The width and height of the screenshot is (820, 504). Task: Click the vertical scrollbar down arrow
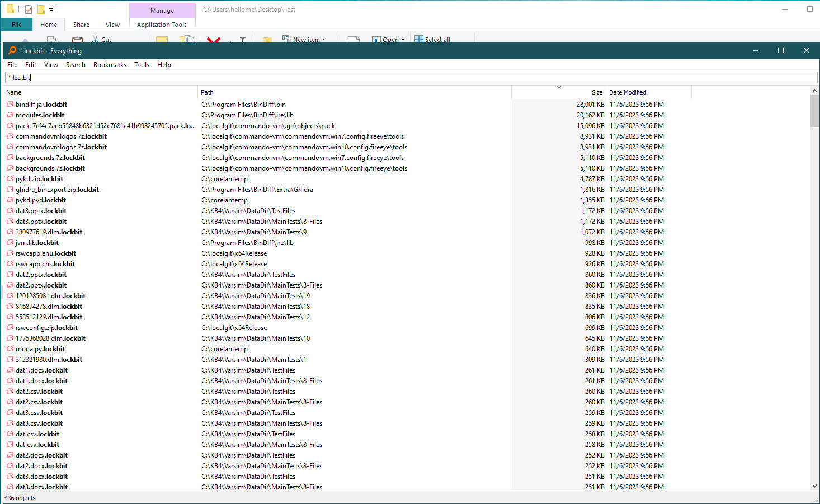pyautogui.click(x=814, y=486)
